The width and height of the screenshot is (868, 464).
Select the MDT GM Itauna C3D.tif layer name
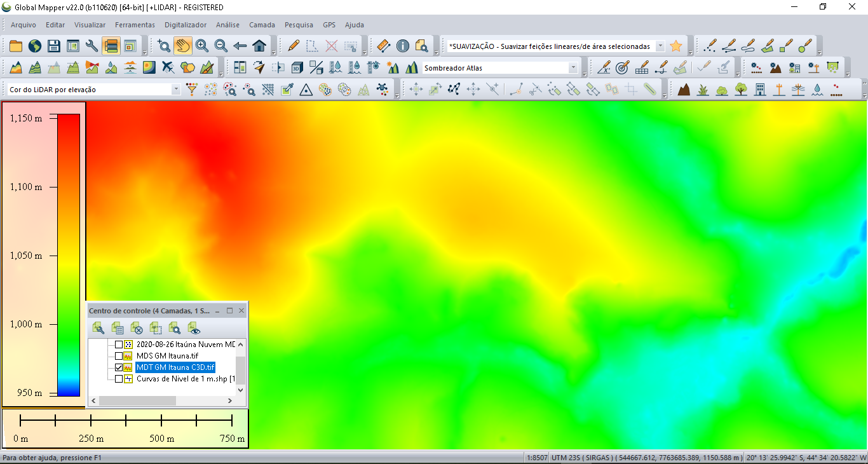(175, 367)
